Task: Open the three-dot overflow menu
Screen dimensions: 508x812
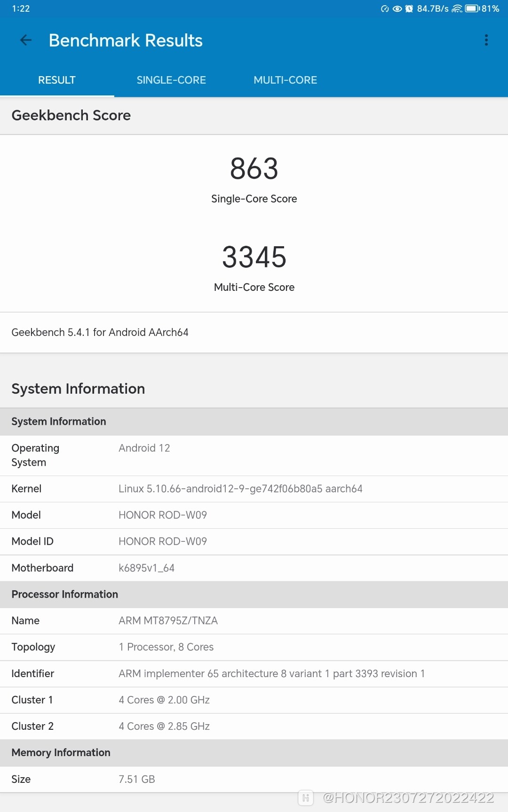Action: [x=486, y=40]
